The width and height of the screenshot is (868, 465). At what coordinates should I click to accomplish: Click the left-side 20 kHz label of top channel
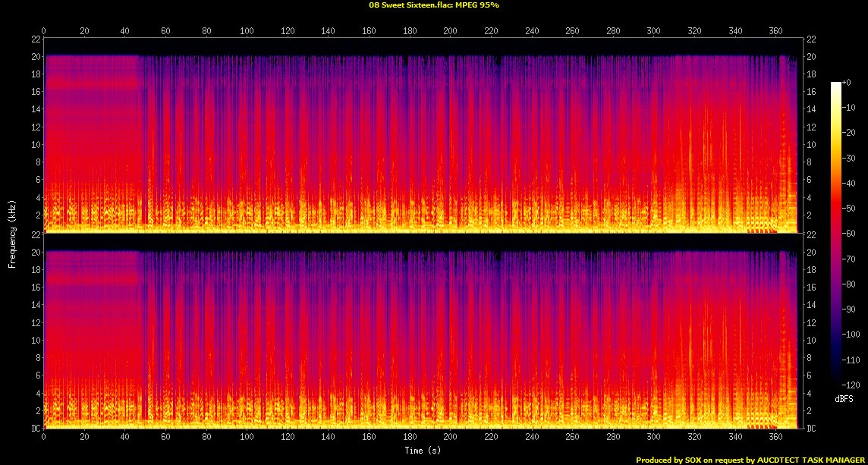(x=35, y=57)
